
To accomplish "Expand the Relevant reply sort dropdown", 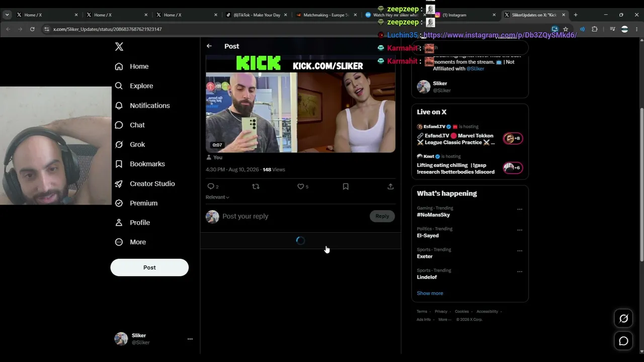I will (217, 197).
